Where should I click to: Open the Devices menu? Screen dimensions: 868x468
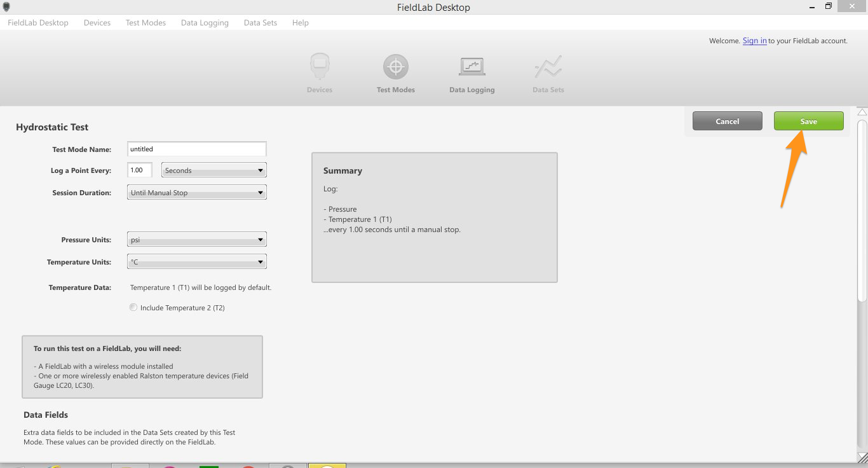(x=97, y=23)
